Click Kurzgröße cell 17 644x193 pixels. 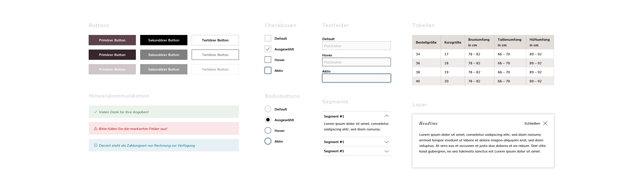453,54
